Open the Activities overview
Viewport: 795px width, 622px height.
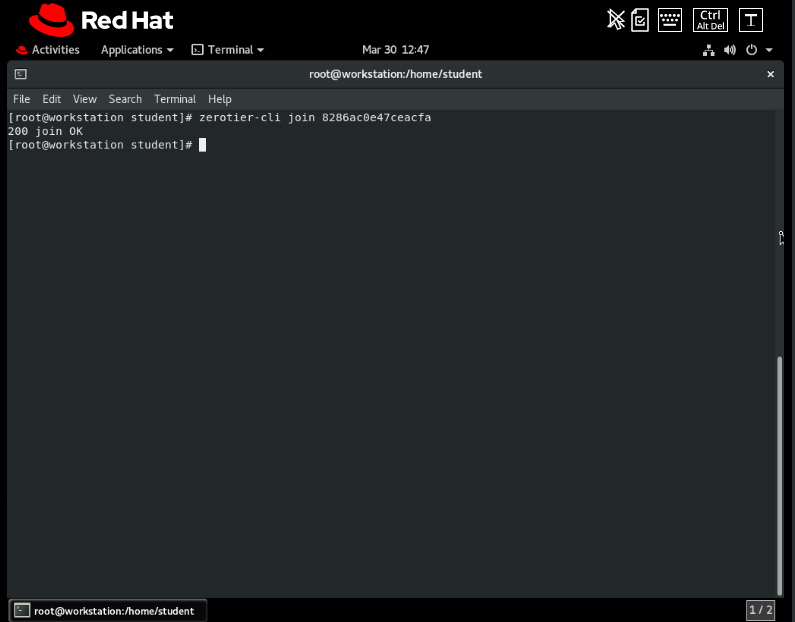click(48, 50)
